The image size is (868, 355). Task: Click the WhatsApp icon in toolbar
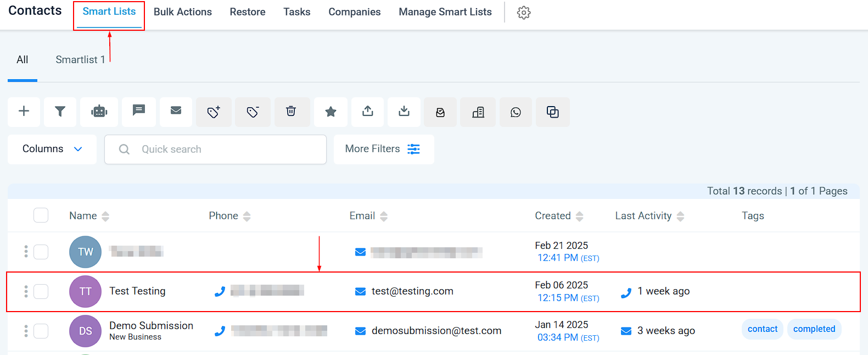516,112
